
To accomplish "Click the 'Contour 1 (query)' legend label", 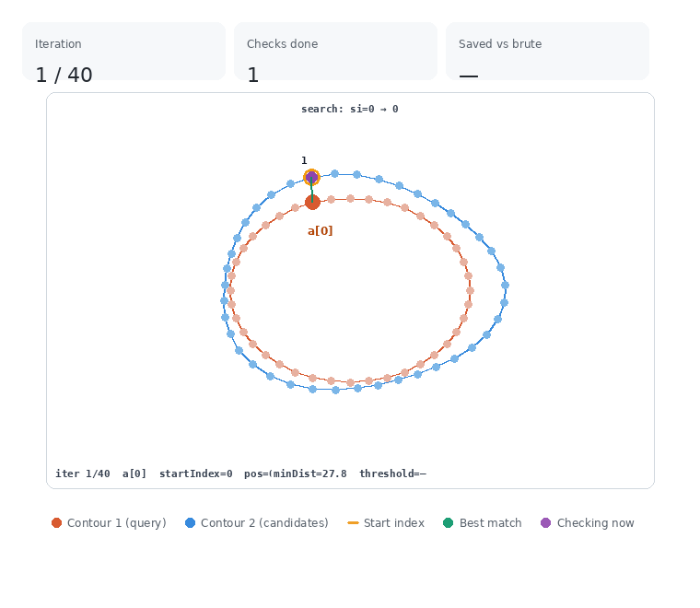I will pyautogui.click(x=117, y=522).
